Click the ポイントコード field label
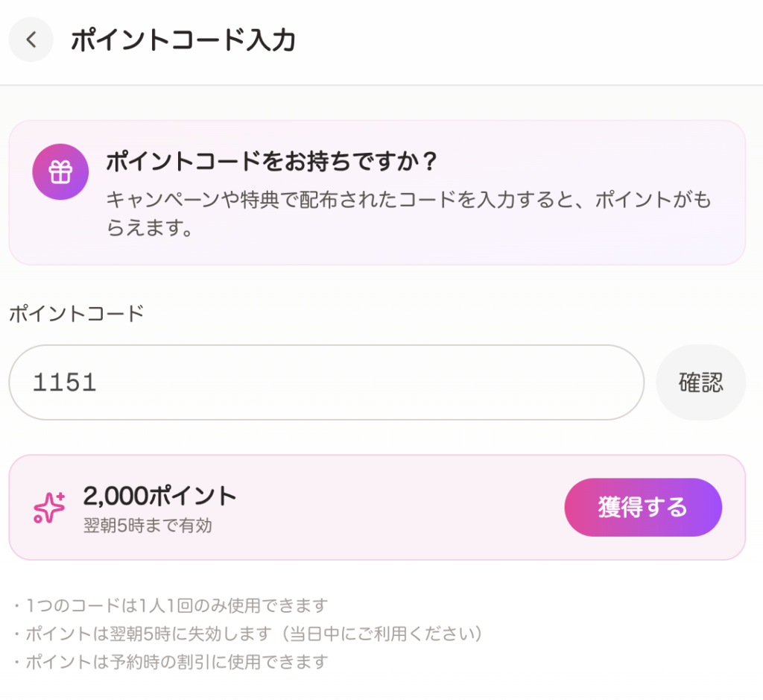This screenshot has height=700, width=763. point(76,313)
